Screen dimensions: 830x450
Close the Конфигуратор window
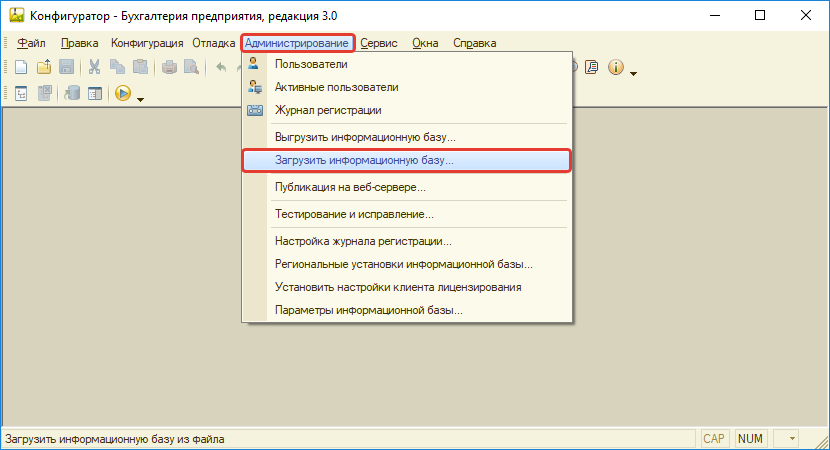coord(806,15)
